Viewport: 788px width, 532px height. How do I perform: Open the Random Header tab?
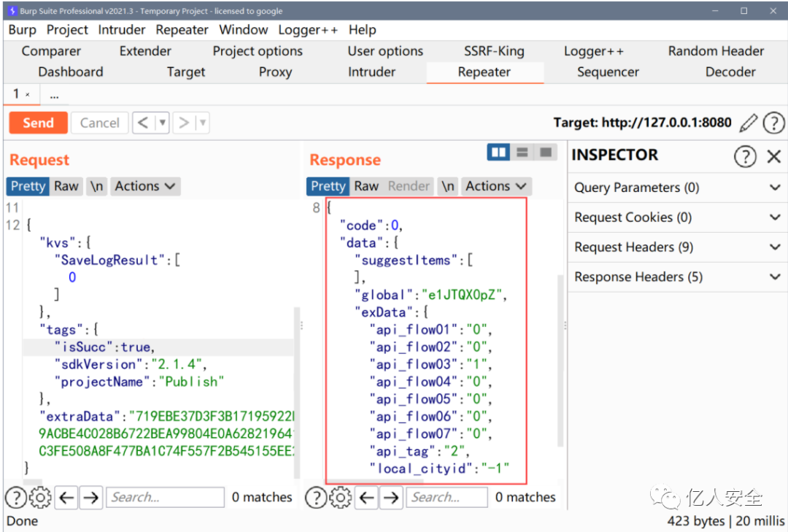click(716, 51)
